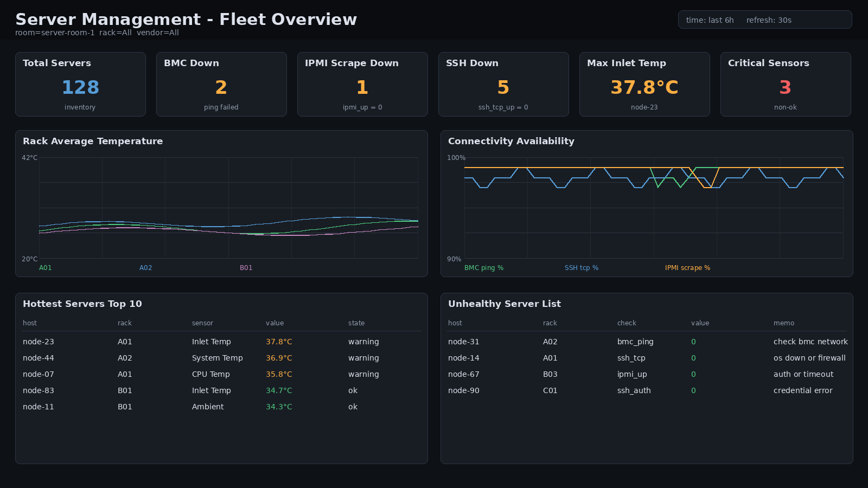The height and width of the screenshot is (488, 868).
Task: Sort Unhealthy Server List by check column
Action: (627, 323)
